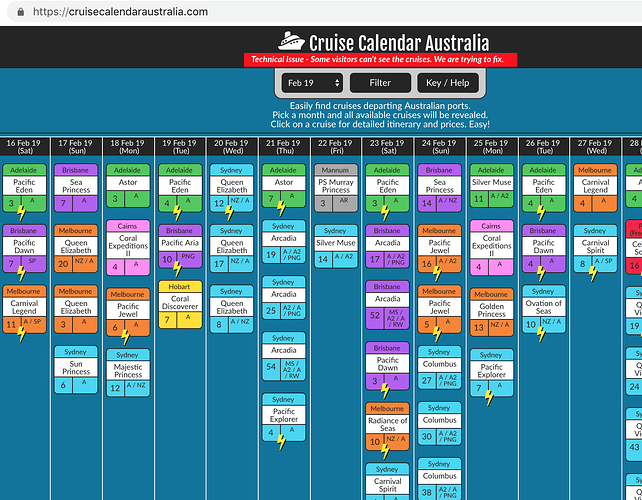
Task: Open Sun Princess cruise from Sydney
Action: (x=76, y=370)
